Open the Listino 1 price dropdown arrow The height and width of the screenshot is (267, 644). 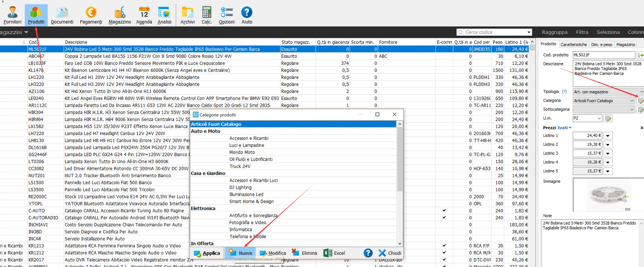(608, 136)
